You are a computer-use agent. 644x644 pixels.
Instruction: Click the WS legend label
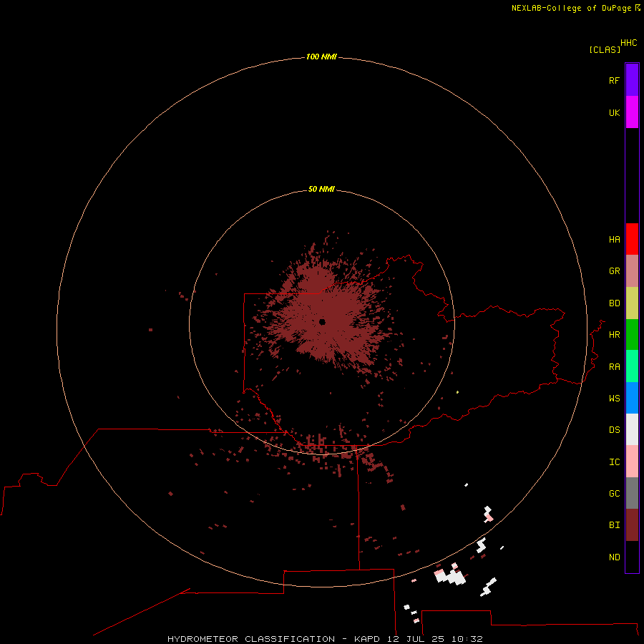tap(614, 399)
